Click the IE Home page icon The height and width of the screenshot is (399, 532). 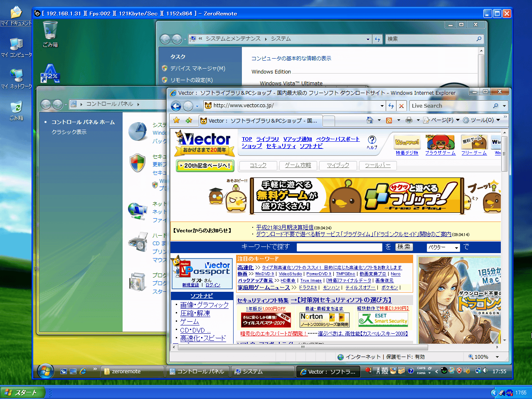370,120
